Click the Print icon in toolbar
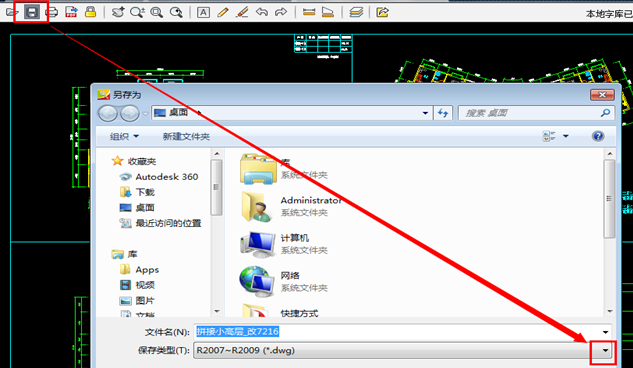The height and width of the screenshot is (368, 633). pos(52,12)
